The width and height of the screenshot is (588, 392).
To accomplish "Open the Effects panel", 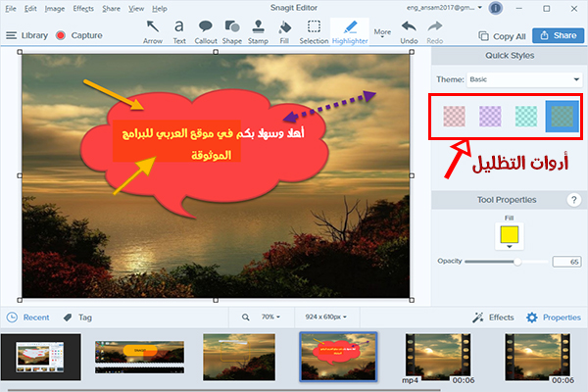I will click(493, 318).
